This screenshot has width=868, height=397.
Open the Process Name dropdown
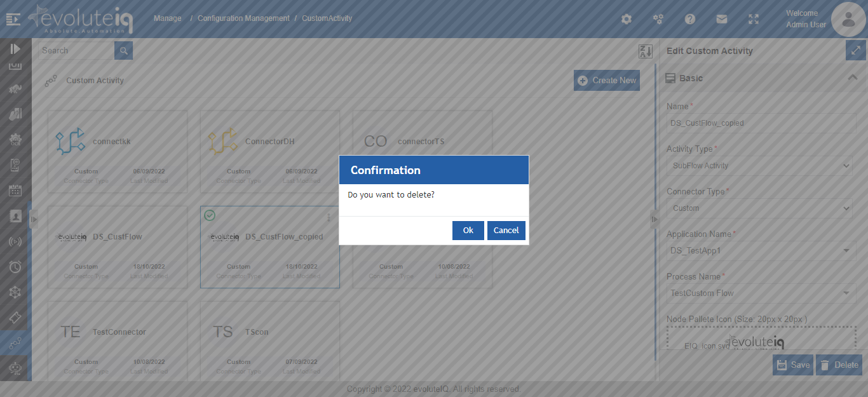[x=761, y=293]
